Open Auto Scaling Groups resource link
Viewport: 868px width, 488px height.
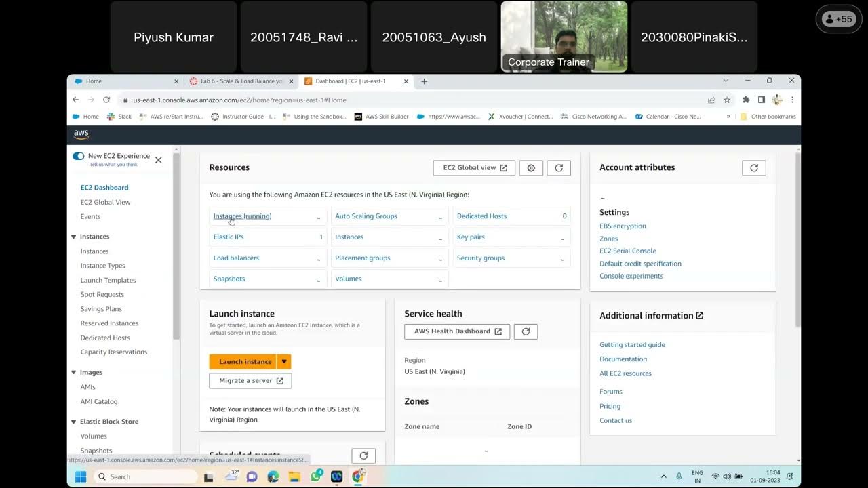(366, 216)
